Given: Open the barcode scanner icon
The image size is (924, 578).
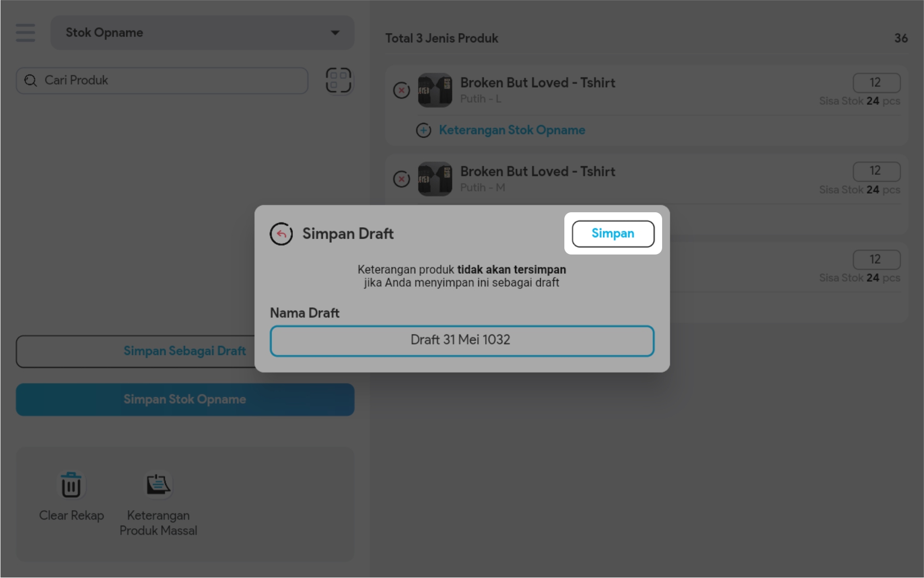Looking at the screenshot, I should coord(338,80).
